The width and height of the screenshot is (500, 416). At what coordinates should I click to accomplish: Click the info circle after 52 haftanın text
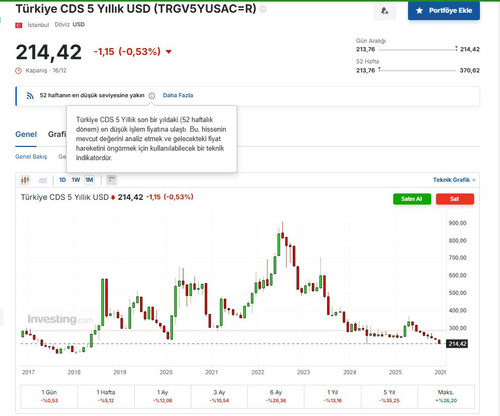152,96
